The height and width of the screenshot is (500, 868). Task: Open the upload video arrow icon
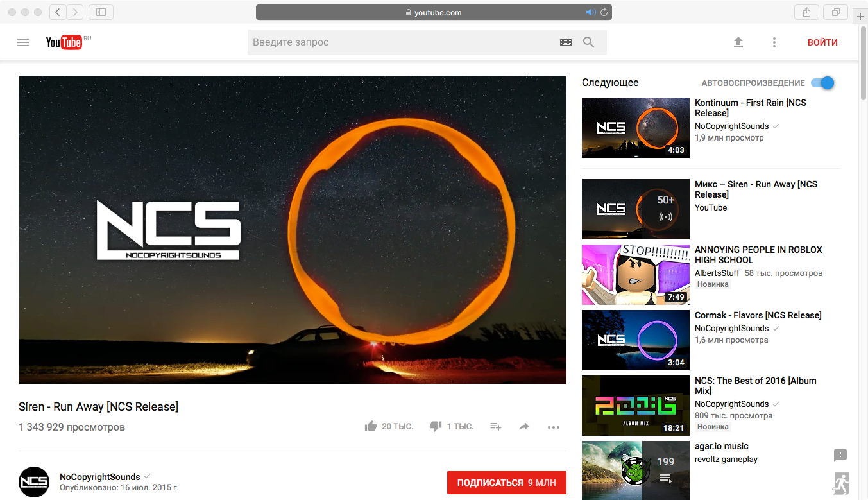738,42
